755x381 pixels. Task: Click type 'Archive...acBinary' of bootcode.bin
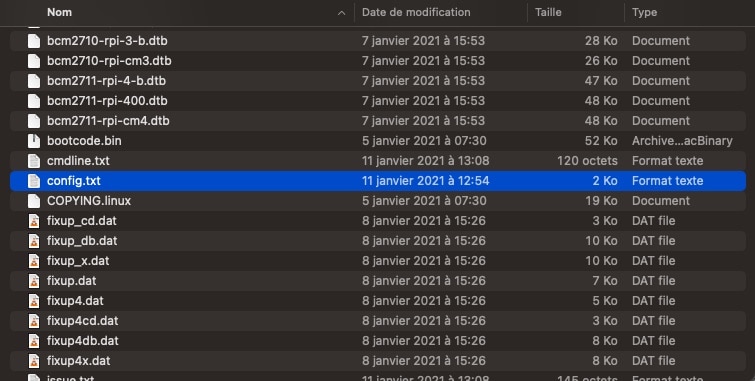682,141
